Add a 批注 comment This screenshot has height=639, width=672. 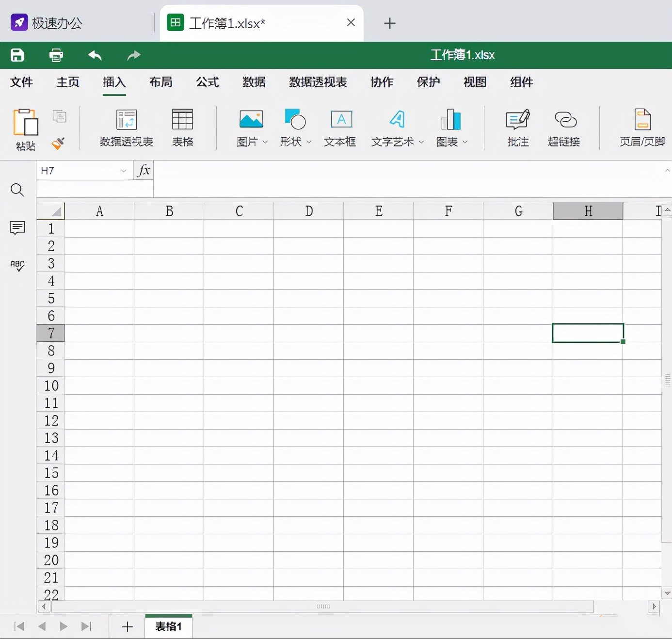click(x=518, y=128)
